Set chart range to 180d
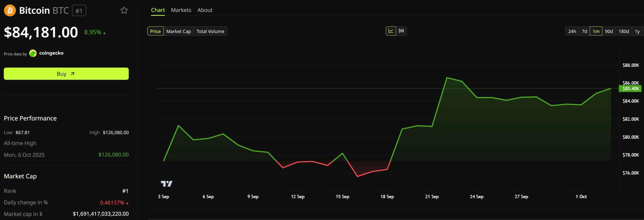Screen dimensions: 644x220 [624, 31]
